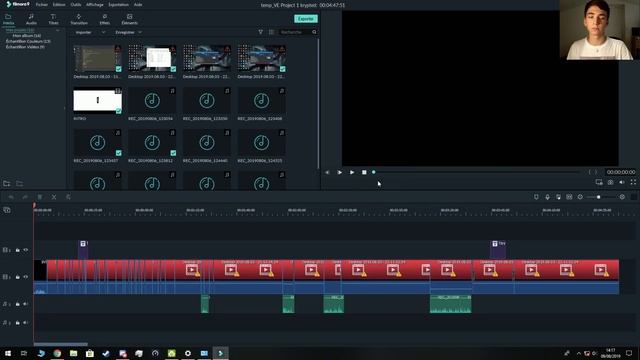Delete the selected media folder
The image size is (640, 360).
(x=19, y=184)
